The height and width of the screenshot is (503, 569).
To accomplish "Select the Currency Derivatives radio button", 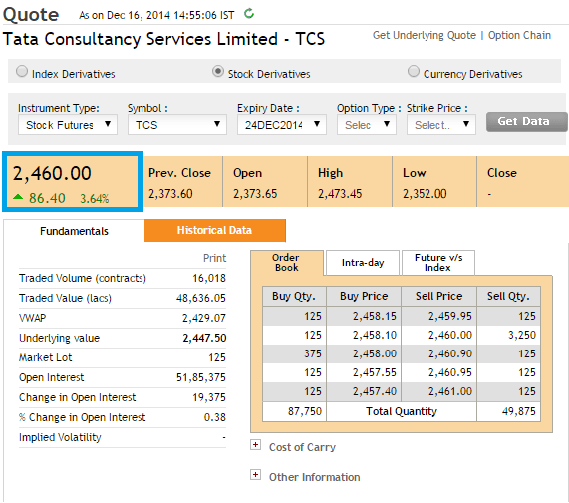I will click(x=414, y=71).
